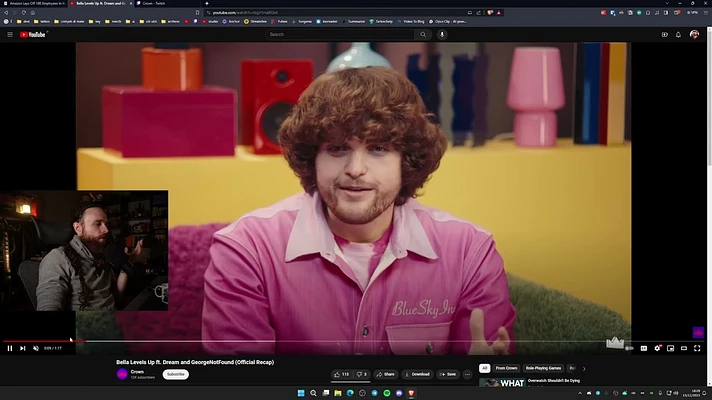Image resolution: width=712 pixels, height=400 pixels.
Task: Open Windows Start menu
Action: pyautogui.click(x=301, y=393)
